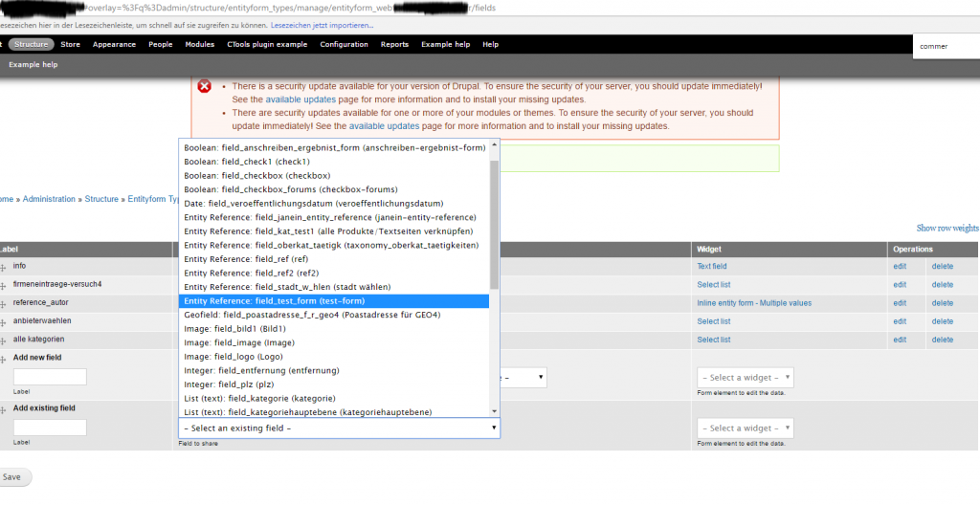Click the Save button
This screenshot has height=505, width=980.
point(12,476)
